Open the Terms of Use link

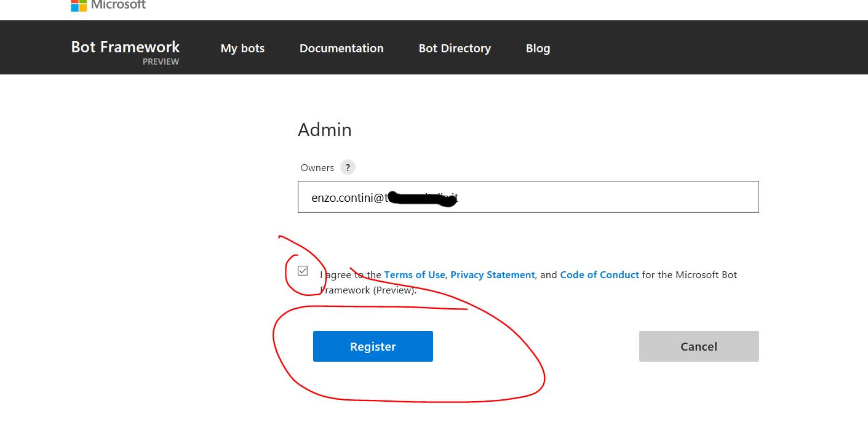tap(414, 274)
